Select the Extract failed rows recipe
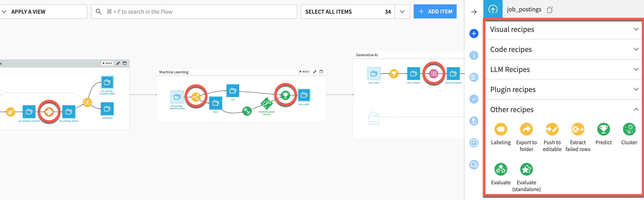The width and height of the screenshot is (644, 200). pos(578,129)
